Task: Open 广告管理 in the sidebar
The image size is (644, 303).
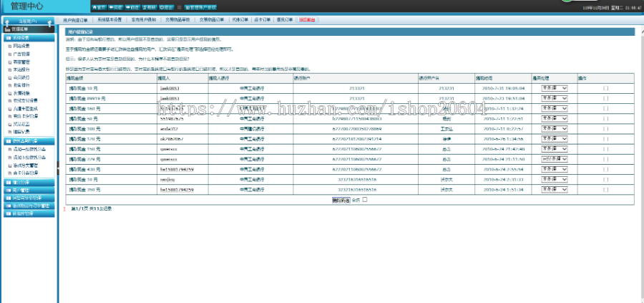Action: click(x=21, y=54)
